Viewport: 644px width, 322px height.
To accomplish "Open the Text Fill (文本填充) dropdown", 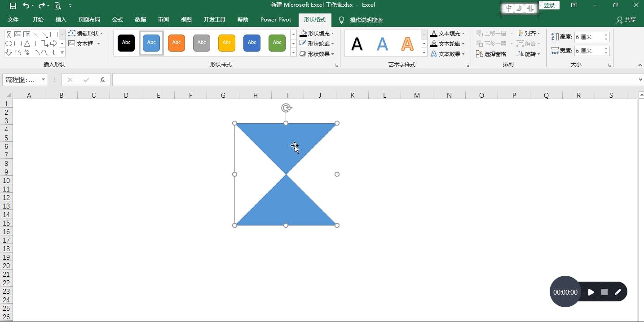I will (447, 34).
